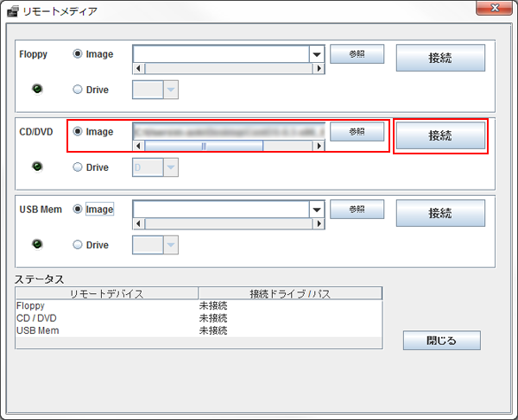
Task: Select CD/DVD Drive radio button
Action: [x=78, y=167]
